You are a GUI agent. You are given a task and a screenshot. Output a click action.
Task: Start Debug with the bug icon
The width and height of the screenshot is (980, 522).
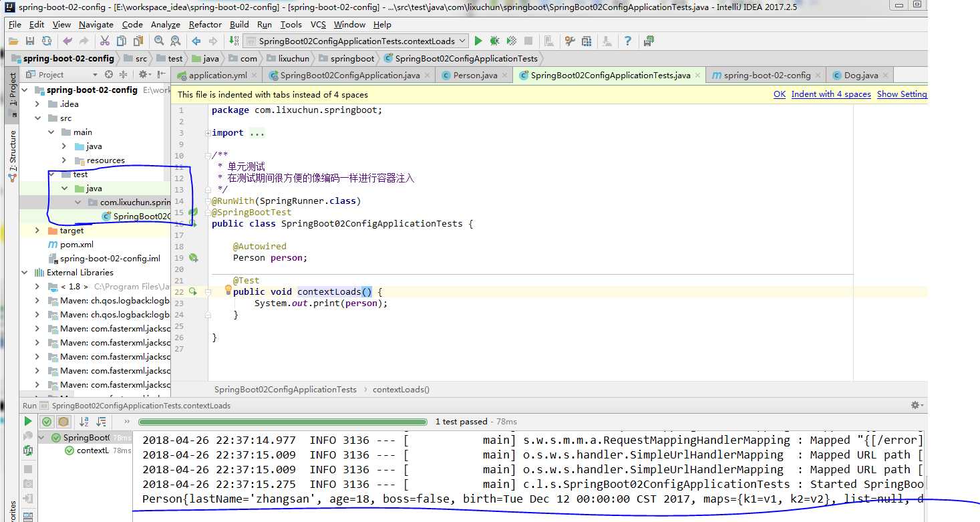click(x=495, y=41)
